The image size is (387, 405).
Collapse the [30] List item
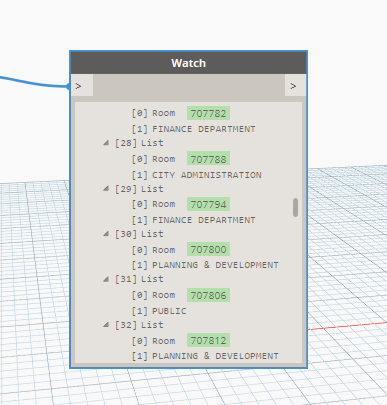(x=106, y=234)
